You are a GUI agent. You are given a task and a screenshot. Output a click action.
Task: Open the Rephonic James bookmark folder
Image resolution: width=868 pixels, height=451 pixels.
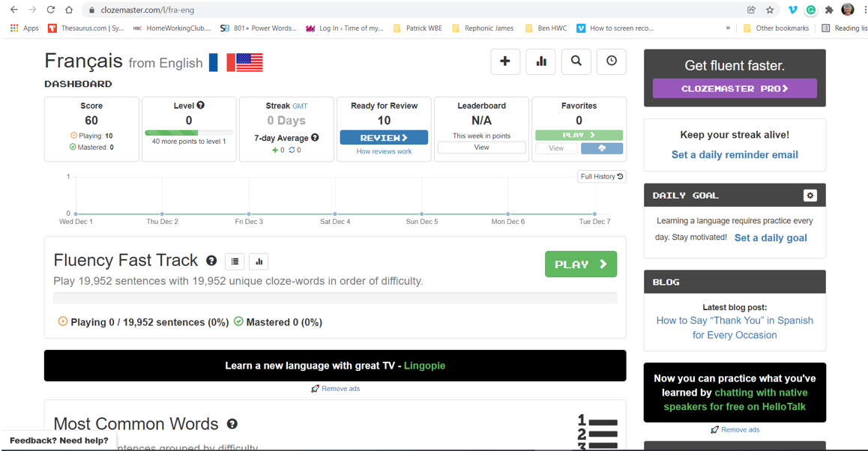coord(483,28)
